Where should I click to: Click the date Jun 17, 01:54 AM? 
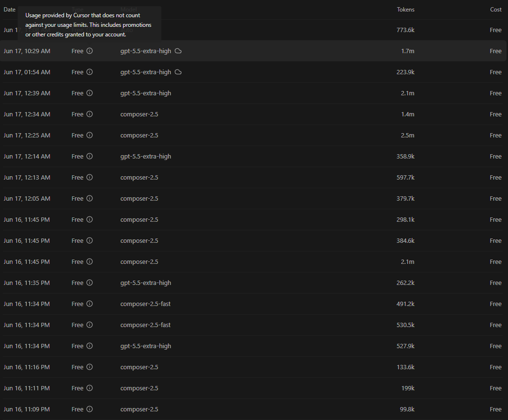pos(27,72)
